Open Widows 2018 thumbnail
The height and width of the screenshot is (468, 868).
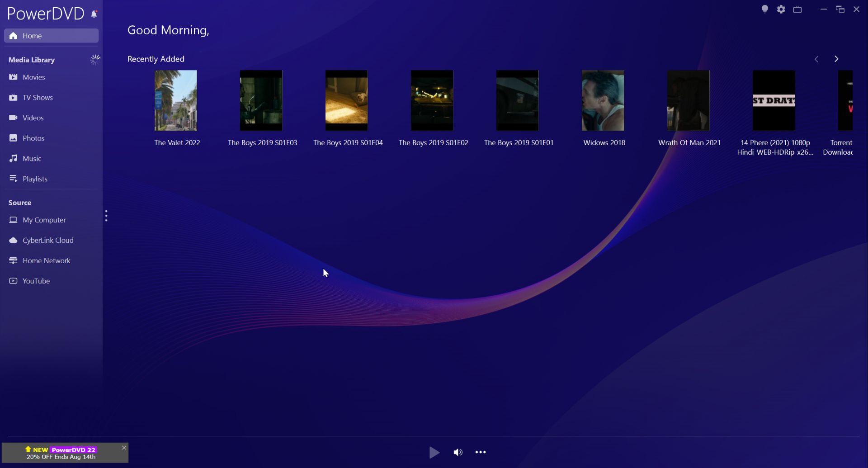(x=603, y=100)
